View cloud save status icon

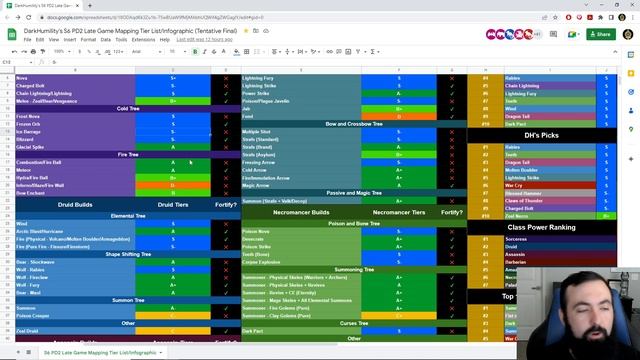point(266,31)
